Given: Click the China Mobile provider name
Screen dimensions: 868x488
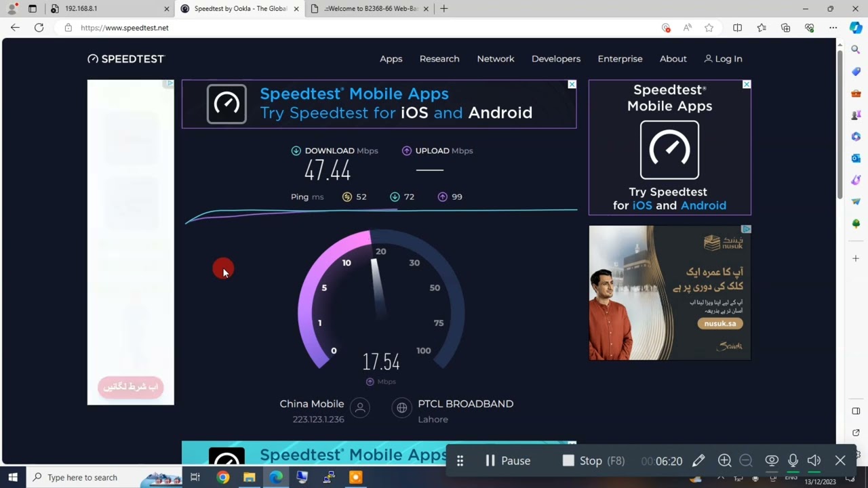Looking at the screenshot, I should [312, 403].
